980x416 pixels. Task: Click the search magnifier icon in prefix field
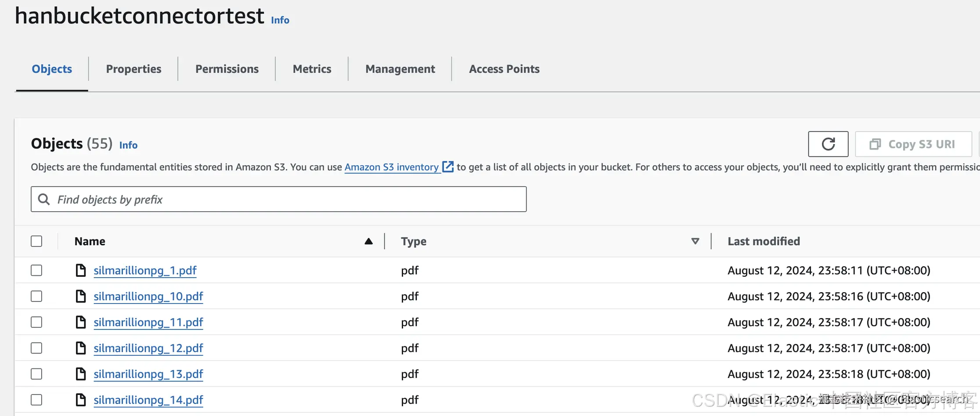pos(44,199)
